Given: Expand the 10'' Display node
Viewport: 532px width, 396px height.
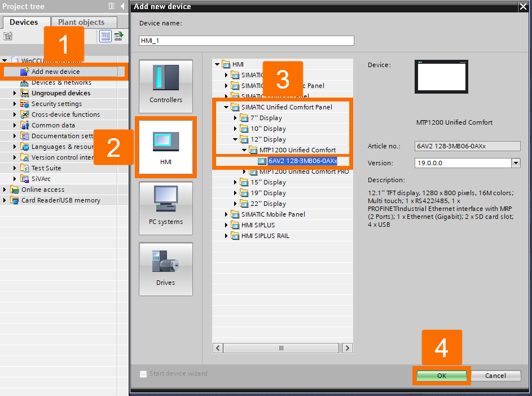Looking at the screenshot, I should pyautogui.click(x=235, y=129).
